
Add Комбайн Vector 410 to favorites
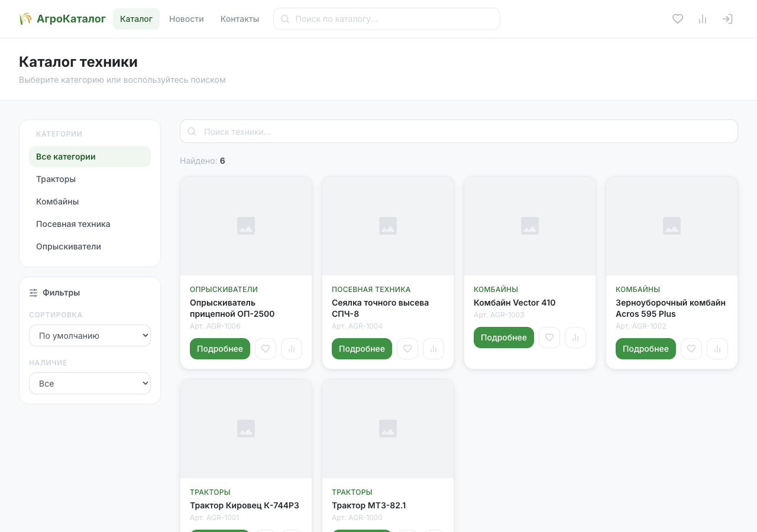549,338
